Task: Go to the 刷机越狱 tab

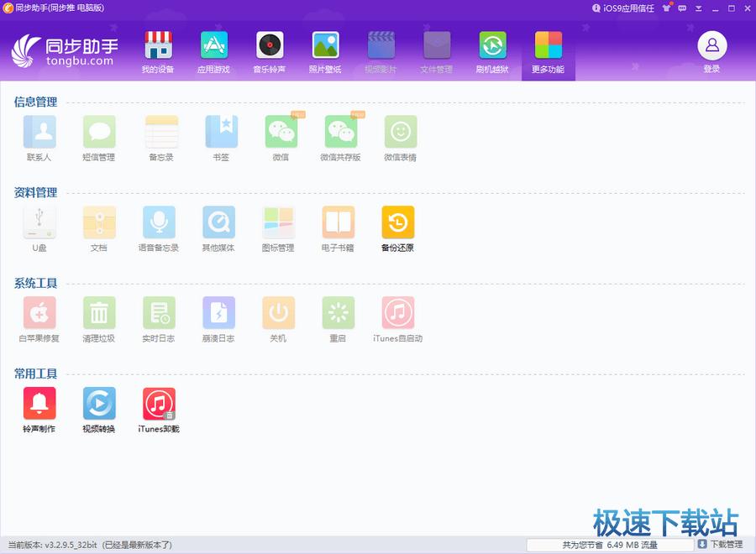Action: 492,52
